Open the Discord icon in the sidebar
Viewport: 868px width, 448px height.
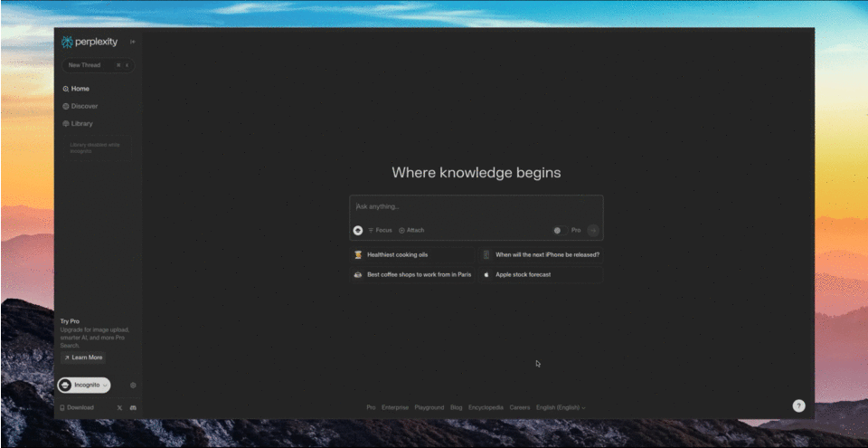tap(133, 408)
